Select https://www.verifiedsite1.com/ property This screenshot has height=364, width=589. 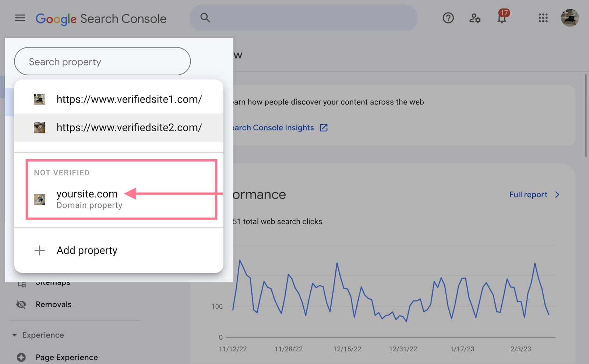[129, 99]
